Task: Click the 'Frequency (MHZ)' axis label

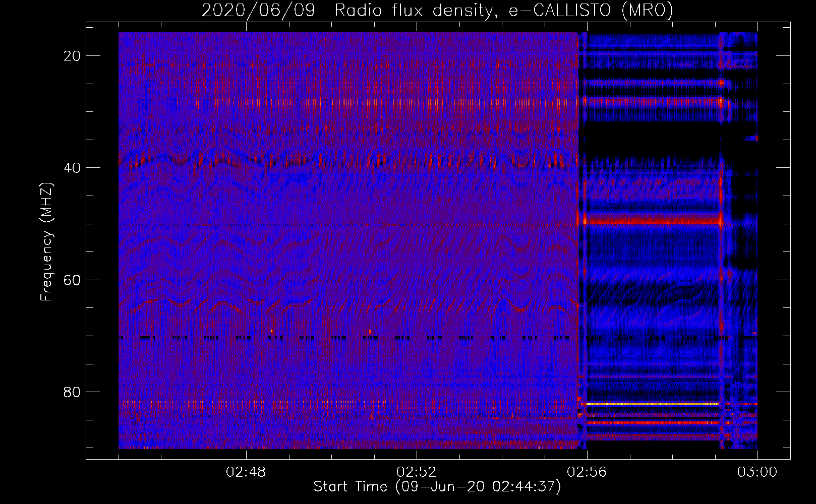Action: pos(46,241)
